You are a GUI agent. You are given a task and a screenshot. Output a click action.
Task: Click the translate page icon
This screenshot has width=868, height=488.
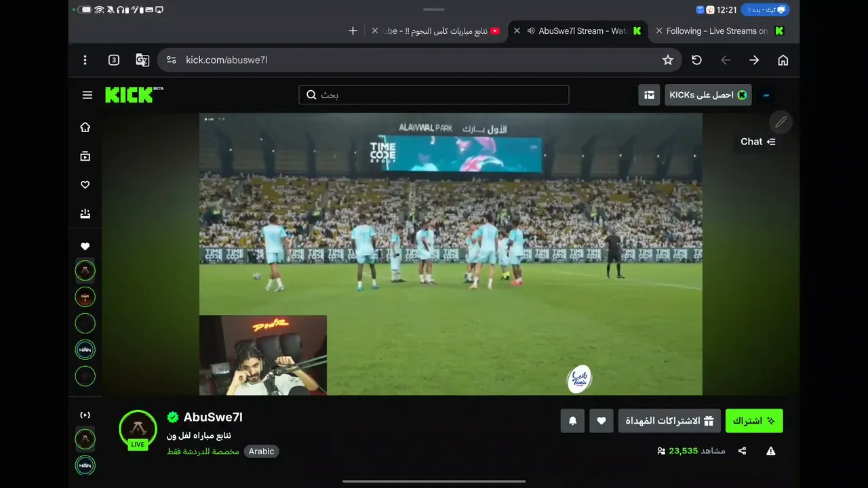tap(142, 60)
